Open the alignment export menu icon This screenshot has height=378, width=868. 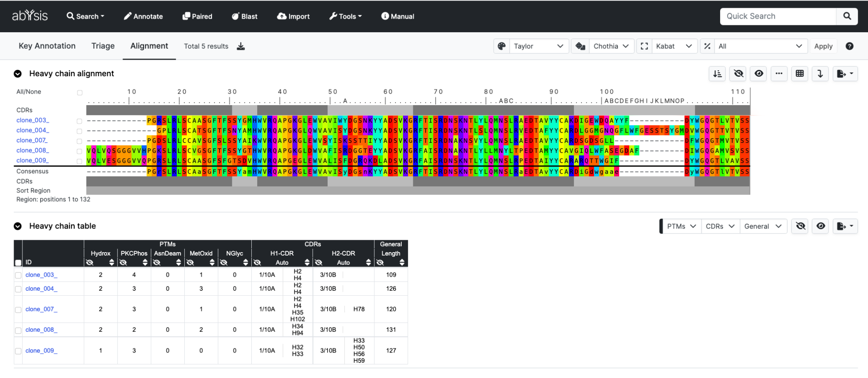click(x=845, y=74)
